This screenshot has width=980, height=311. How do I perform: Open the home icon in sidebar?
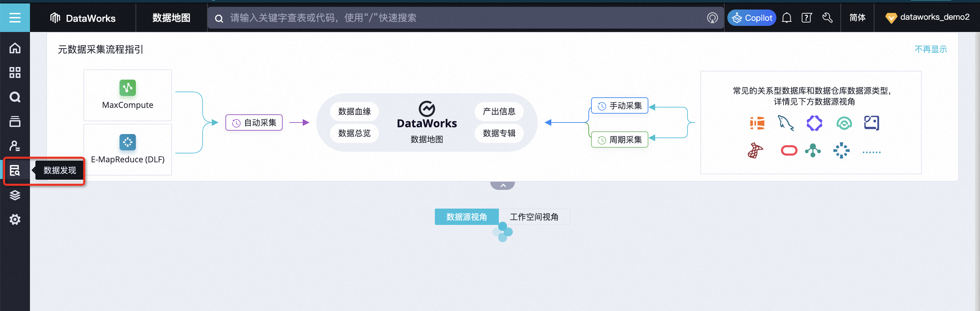pos(15,48)
